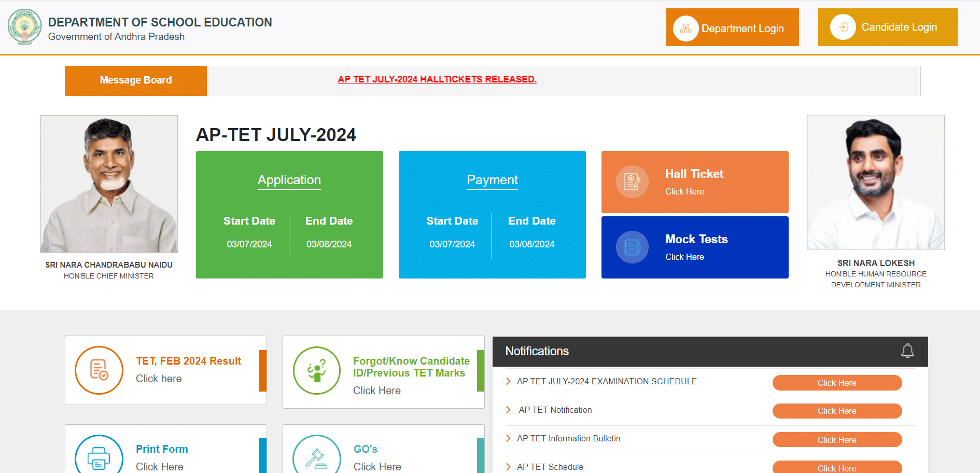Click the AP government emblem logo

[24, 27]
